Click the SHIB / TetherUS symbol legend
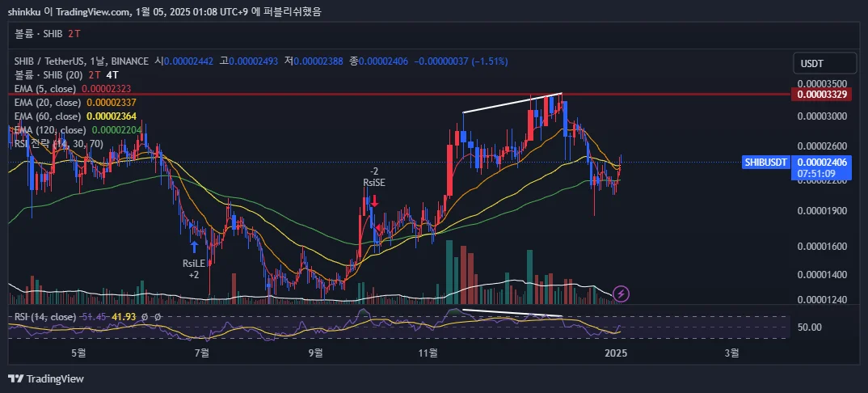This screenshot has height=393, width=868. click(82, 61)
